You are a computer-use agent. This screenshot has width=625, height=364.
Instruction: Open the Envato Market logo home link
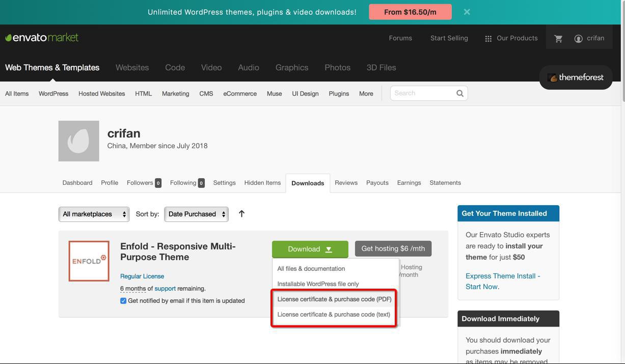coord(42,38)
